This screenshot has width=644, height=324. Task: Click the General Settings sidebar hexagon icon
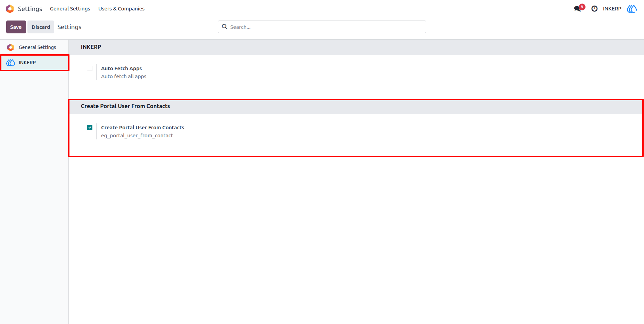click(11, 47)
